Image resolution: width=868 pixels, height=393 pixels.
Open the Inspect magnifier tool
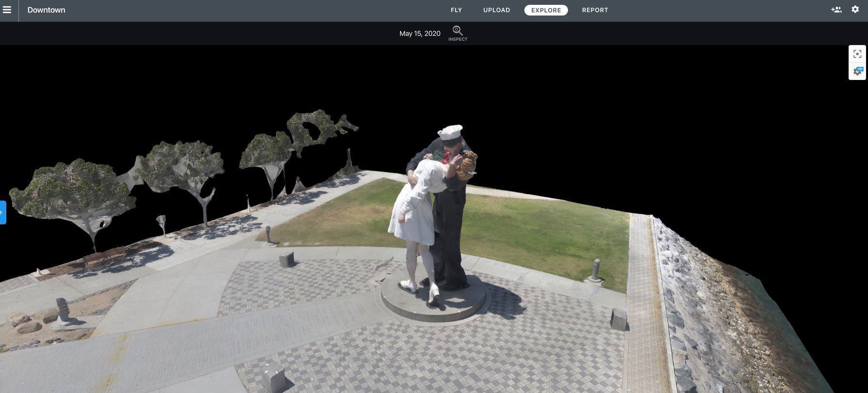(x=458, y=33)
